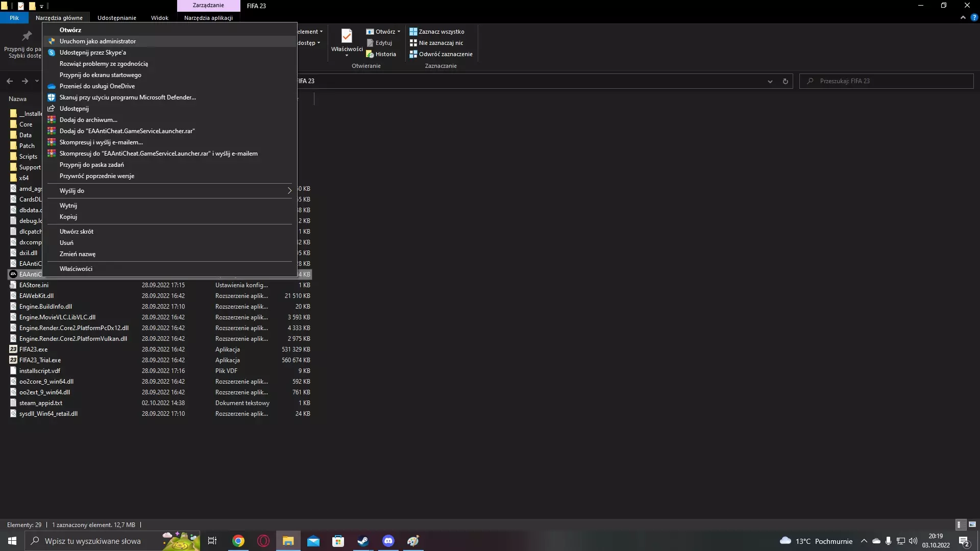This screenshot has height=551, width=980.
Task: Choose Utwórz skrót from context menu
Action: point(76,232)
